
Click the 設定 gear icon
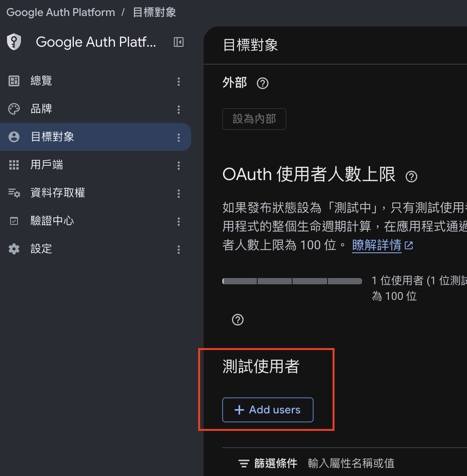coord(14,249)
